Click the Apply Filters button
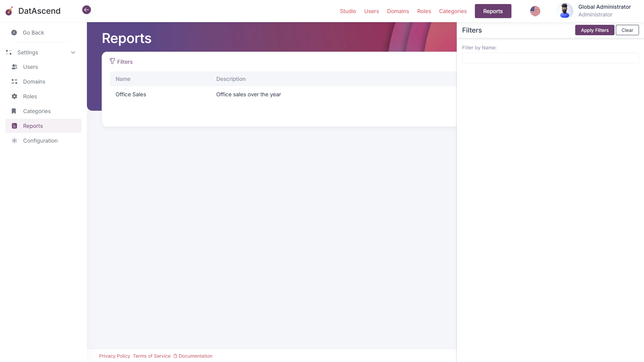Viewport: 644px width, 362px height. point(594,30)
